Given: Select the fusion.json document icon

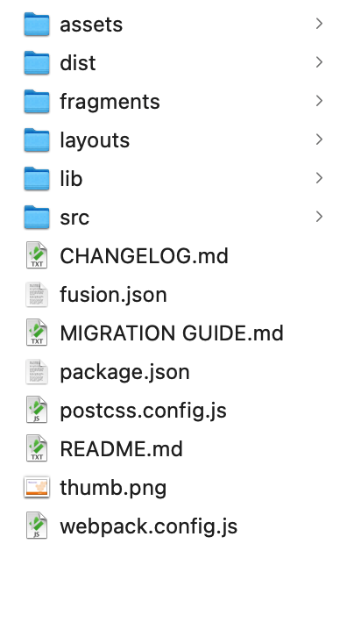Looking at the screenshot, I should pyautogui.click(x=37, y=294).
